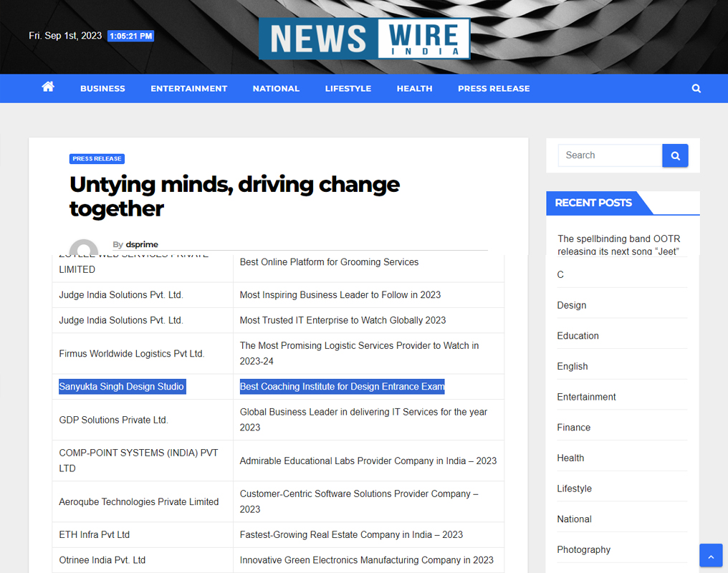
Task: Open the Finance category link
Action: coord(573,428)
